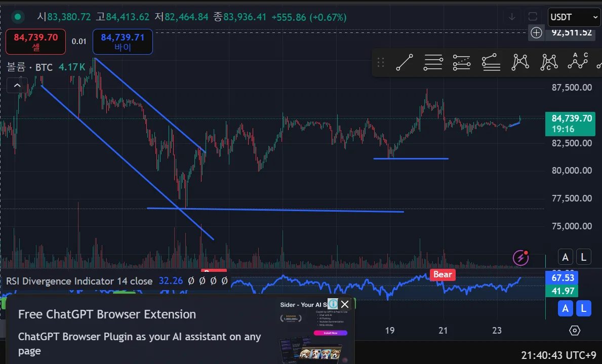
Task: Collapse the indicator legend chevron
Action: click(x=17, y=85)
